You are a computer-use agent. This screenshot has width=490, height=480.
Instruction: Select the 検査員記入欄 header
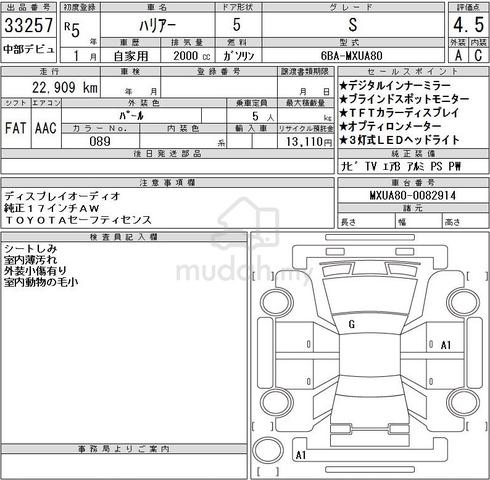coord(124,237)
